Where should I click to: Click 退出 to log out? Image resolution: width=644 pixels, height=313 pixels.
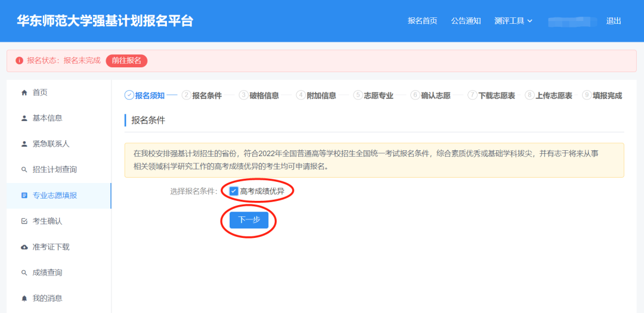coord(614,21)
